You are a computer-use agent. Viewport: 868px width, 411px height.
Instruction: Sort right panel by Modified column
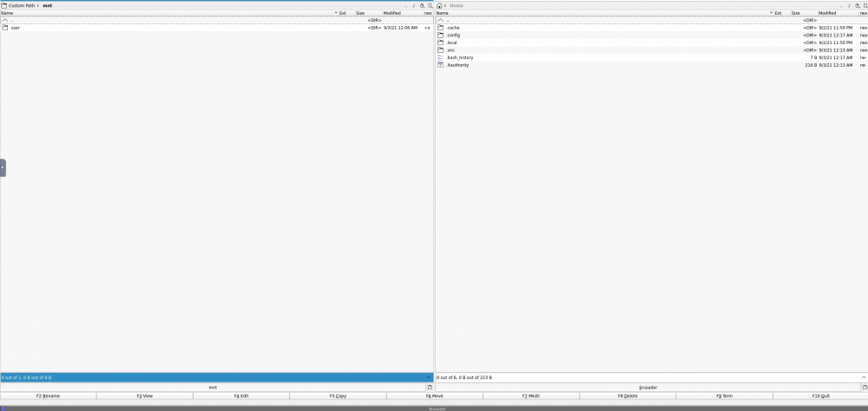click(x=838, y=13)
